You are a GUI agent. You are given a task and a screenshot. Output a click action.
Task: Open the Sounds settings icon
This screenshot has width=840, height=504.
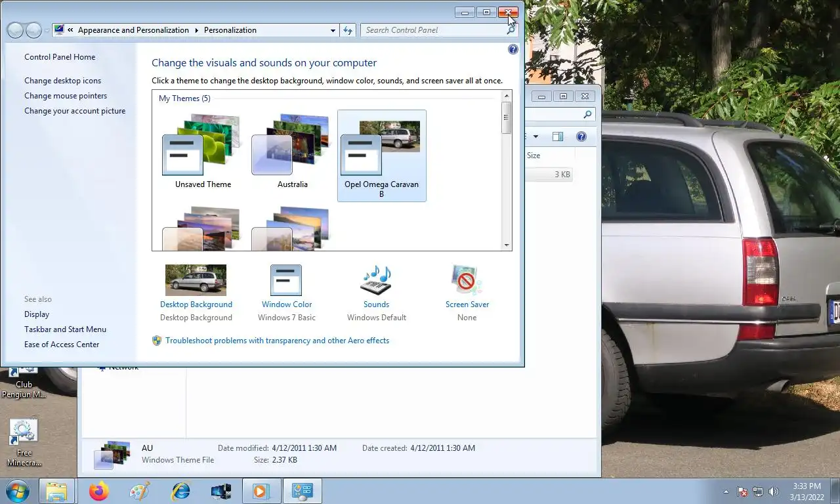(376, 280)
